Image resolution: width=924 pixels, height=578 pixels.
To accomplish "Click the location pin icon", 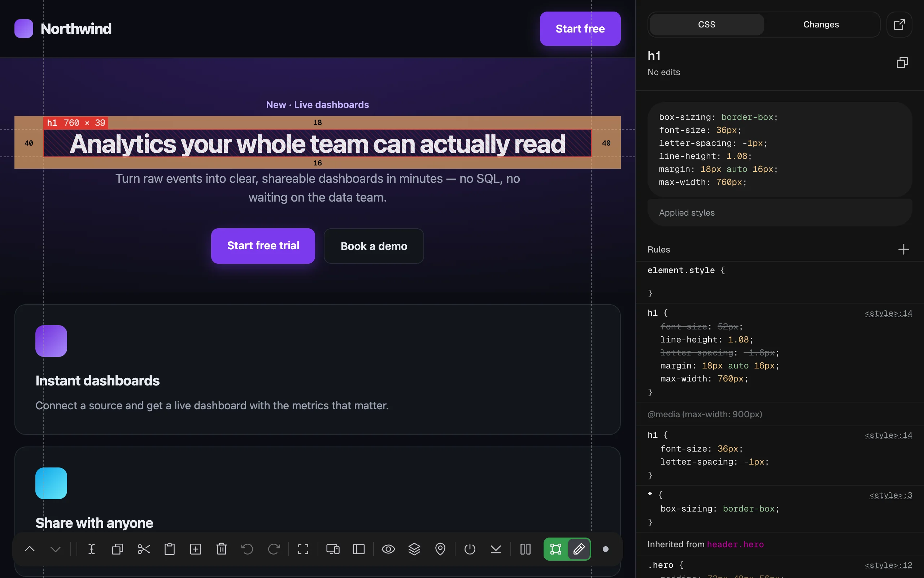I will point(440,549).
